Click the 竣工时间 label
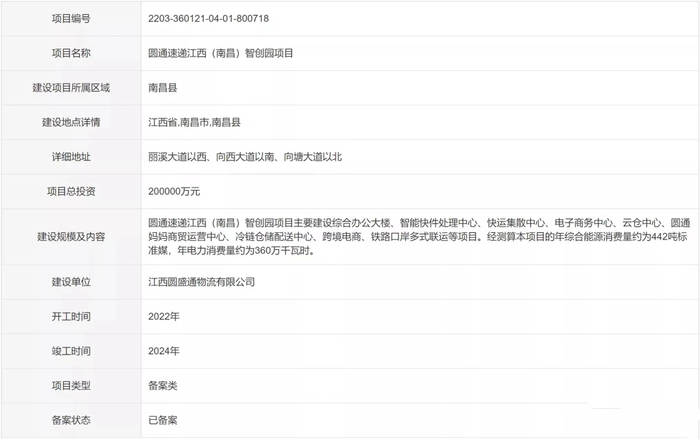The image size is (700, 440). pyautogui.click(x=71, y=351)
